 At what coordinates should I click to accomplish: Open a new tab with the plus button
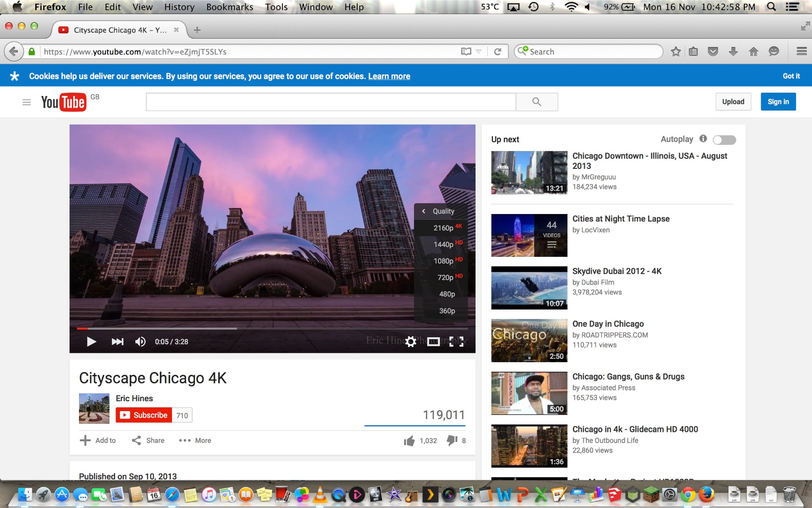coord(197,30)
